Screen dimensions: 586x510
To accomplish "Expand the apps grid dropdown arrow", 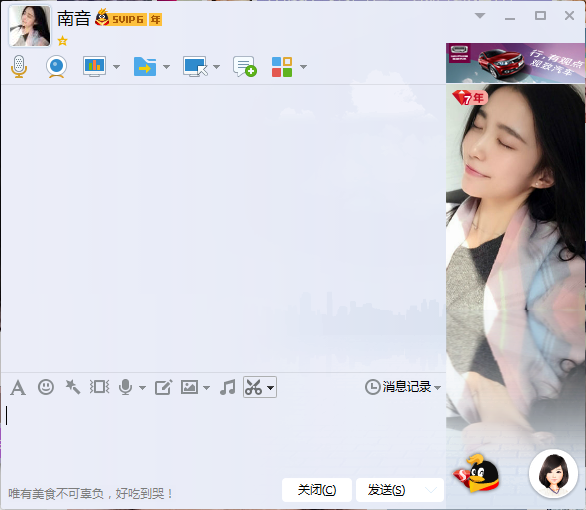I will 303,67.
